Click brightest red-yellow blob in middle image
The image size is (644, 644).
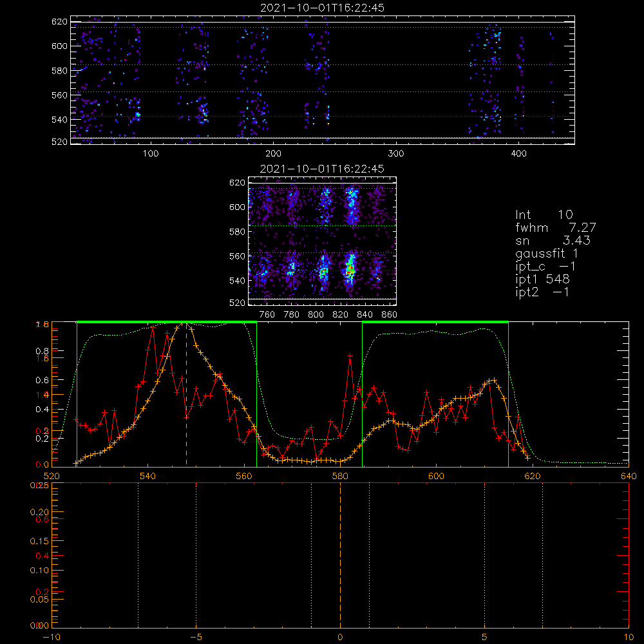350,269
